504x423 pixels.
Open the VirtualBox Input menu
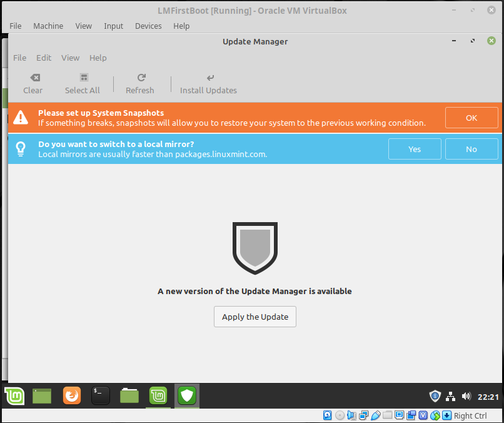pos(113,26)
